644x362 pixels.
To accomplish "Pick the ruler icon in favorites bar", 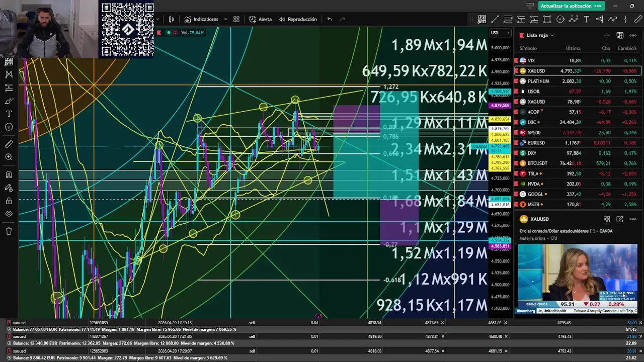I will [638, 19].
